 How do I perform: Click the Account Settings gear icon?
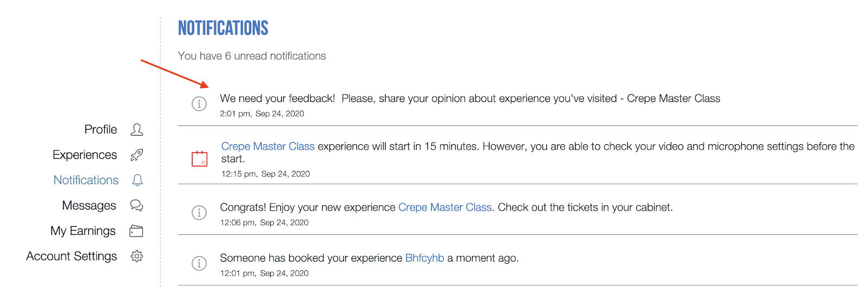tap(137, 256)
